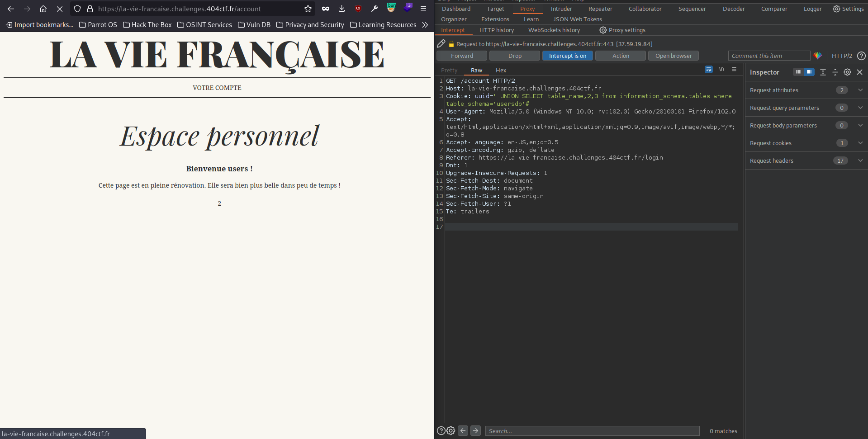Open the editor options hamburger menu
The width and height of the screenshot is (868, 439).
click(x=734, y=70)
